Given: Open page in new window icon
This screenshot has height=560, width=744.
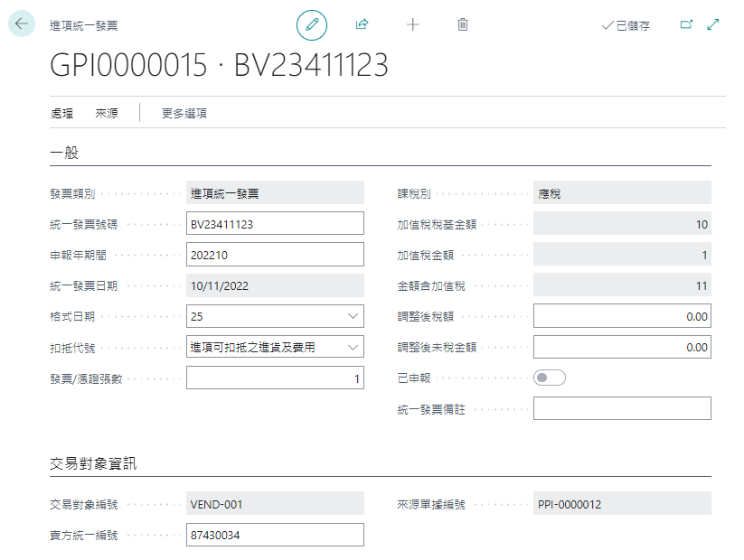Looking at the screenshot, I should coord(686,24).
